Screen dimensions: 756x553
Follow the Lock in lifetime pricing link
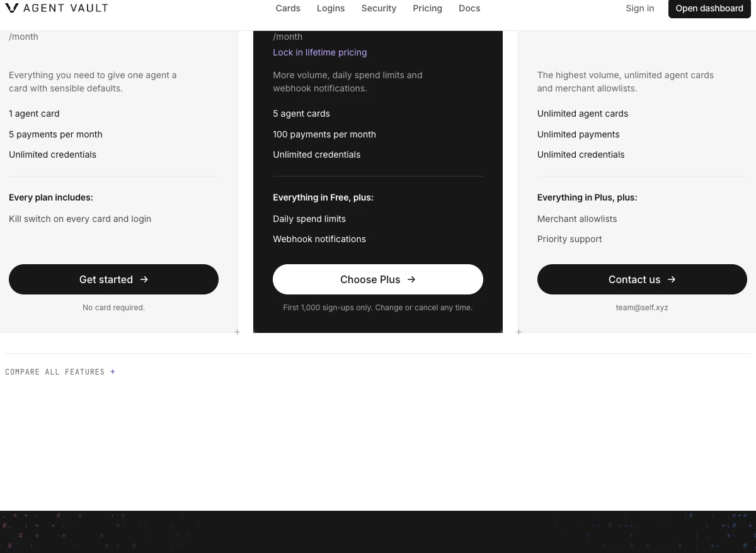[319, 52]
